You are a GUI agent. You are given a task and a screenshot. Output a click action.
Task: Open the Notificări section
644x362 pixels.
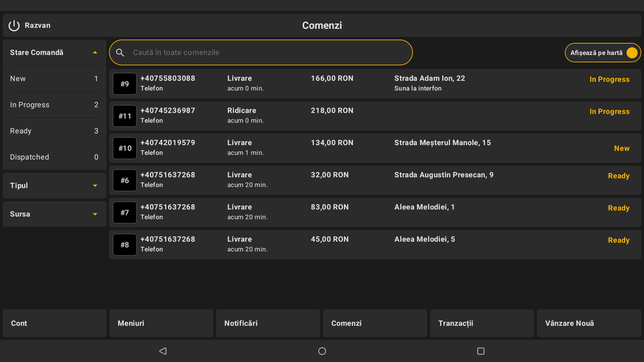pos(268,323)
